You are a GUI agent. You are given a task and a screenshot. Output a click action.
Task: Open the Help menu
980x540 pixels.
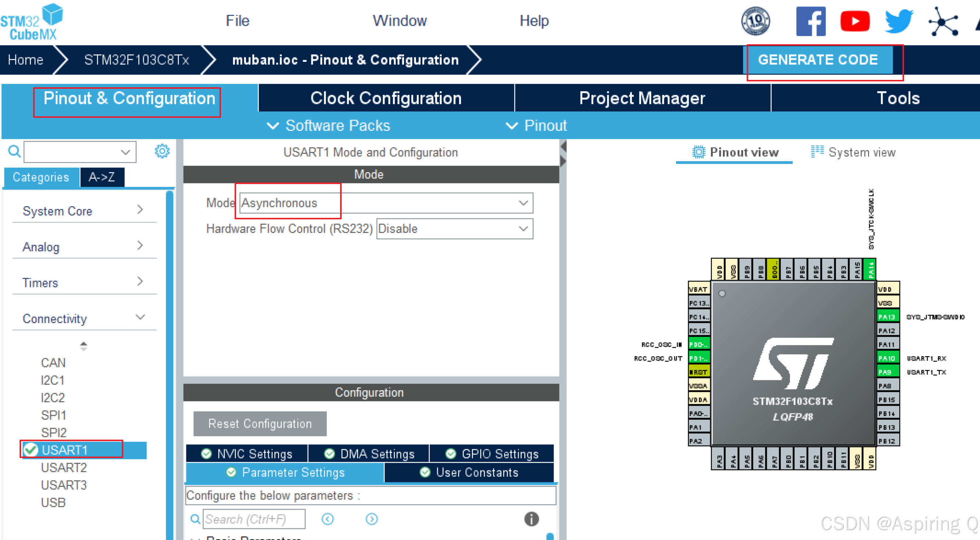tap(534, 21)
